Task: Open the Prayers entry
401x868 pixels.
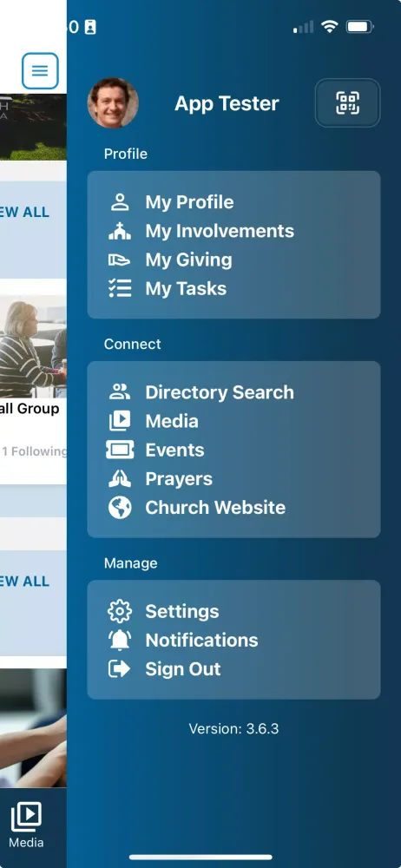Action: (178, 478)
